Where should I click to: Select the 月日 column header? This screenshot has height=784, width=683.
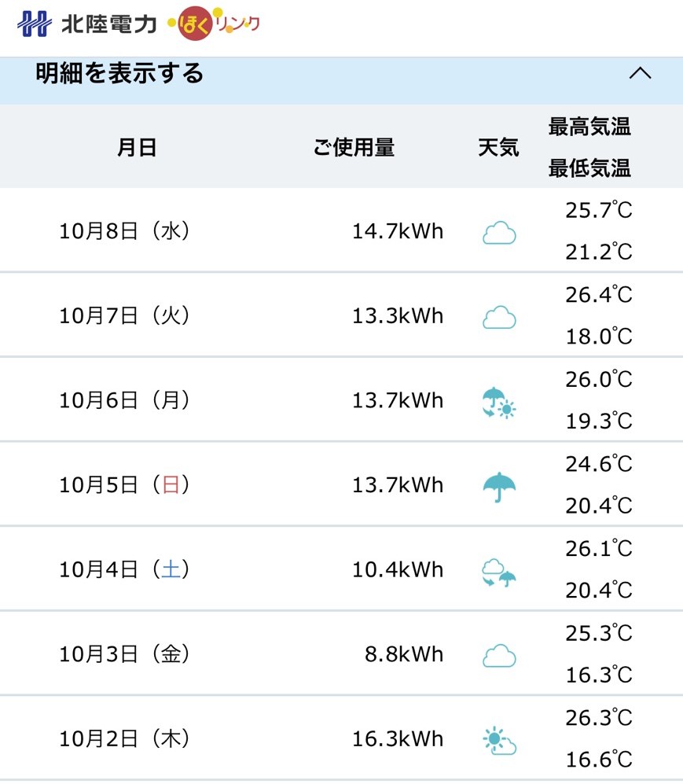pyautogui.click(x=137, y=147)
